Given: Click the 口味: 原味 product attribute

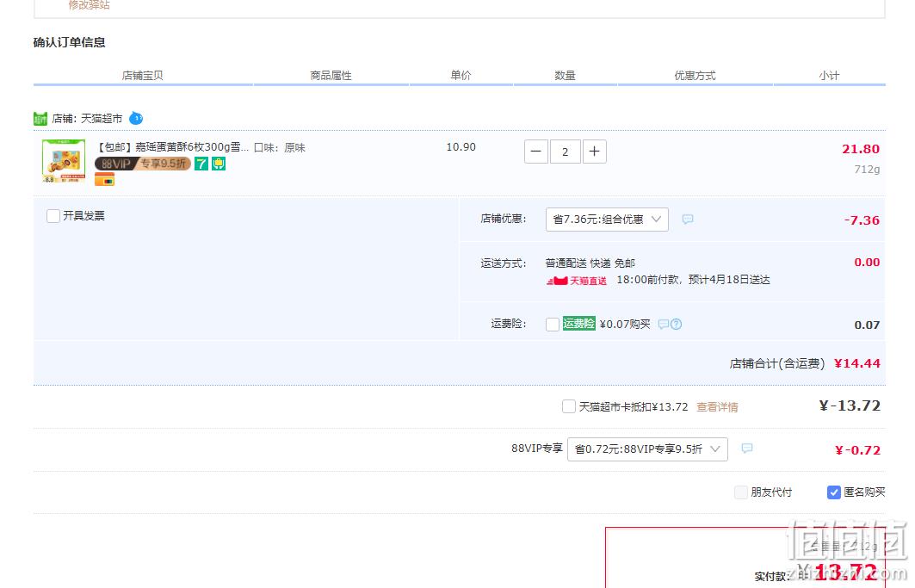Looking at the screenshot, I should click(x=280, y=148).
